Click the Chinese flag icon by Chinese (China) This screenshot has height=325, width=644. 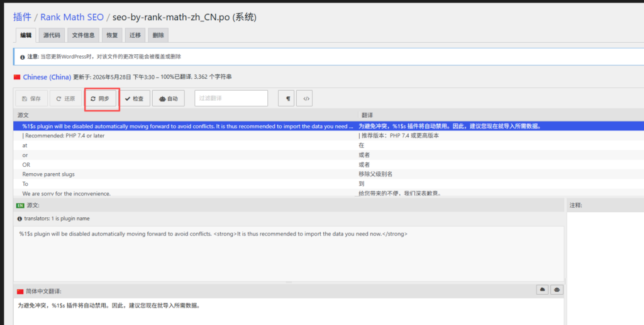coord(17,77)
